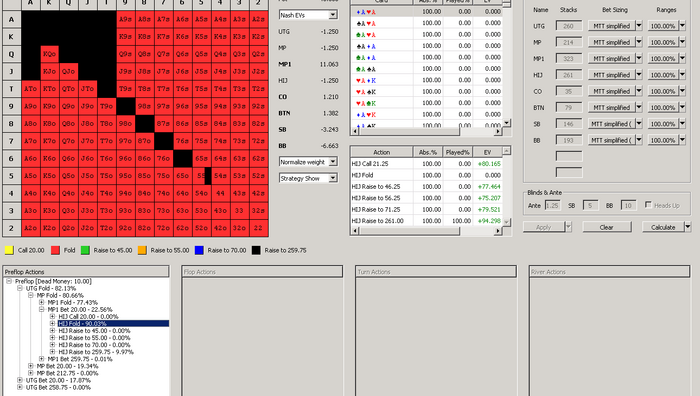Expand the UTG Bet 20.00 node
700x396 pixels.
[x=20, y=380]
